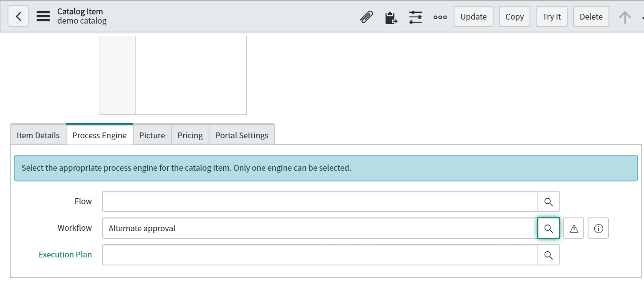Viewport: 644px width, 281px height.
Task: Open the personalize form sliders icon
Action: click(x=415, y=16)
